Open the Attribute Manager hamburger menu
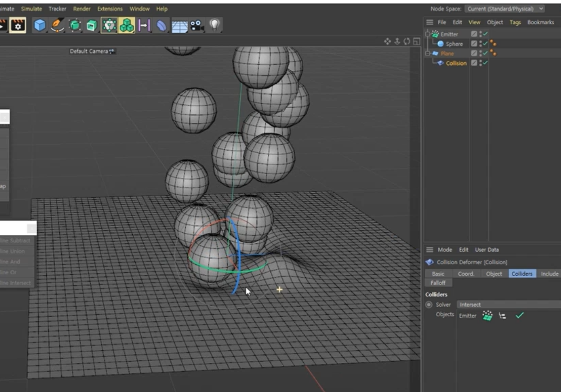The image size is (561, 392). (430, 250)
